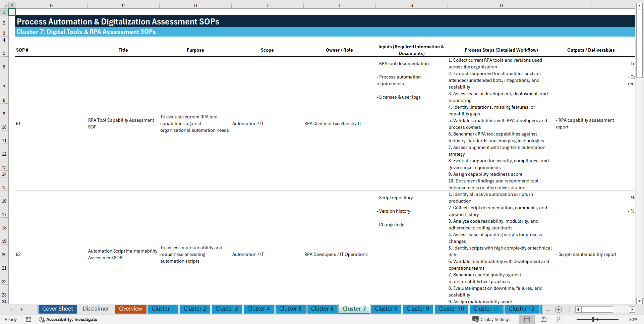Zoom in using the plus button
The height and width of the screenshot is (324, 644).
(x=623, y=319)
